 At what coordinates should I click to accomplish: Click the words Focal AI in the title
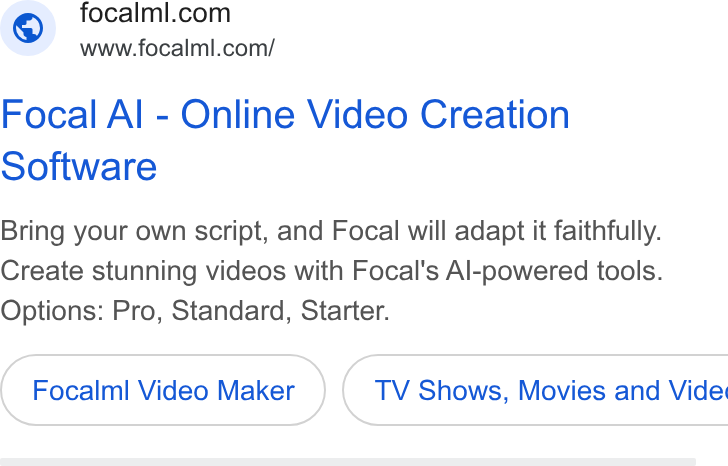point(72,115)
